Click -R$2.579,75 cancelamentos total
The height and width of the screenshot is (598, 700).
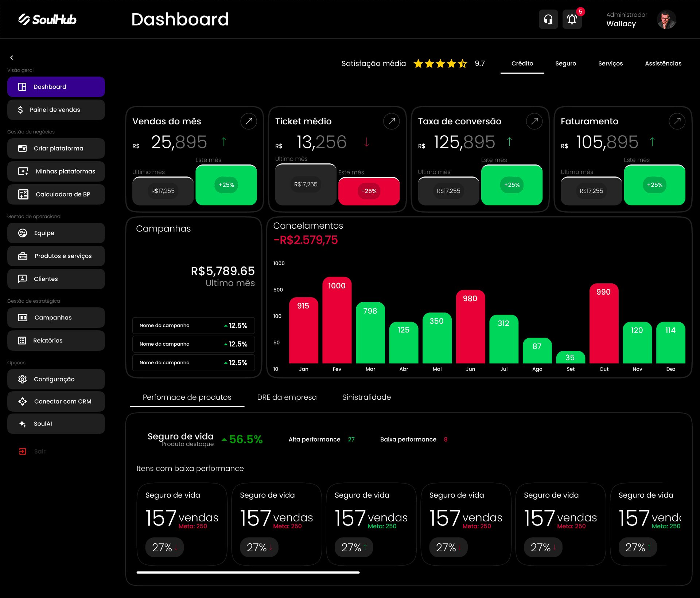306,240
